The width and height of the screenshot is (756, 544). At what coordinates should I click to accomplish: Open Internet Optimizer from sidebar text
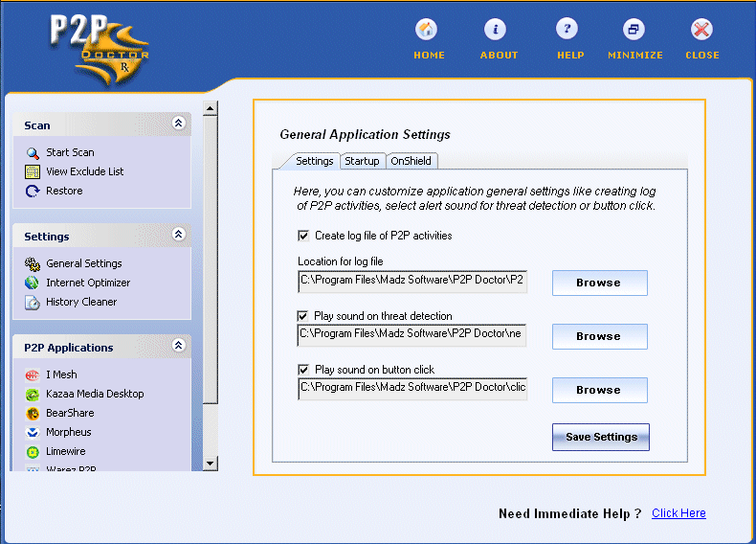click(88, 283)
